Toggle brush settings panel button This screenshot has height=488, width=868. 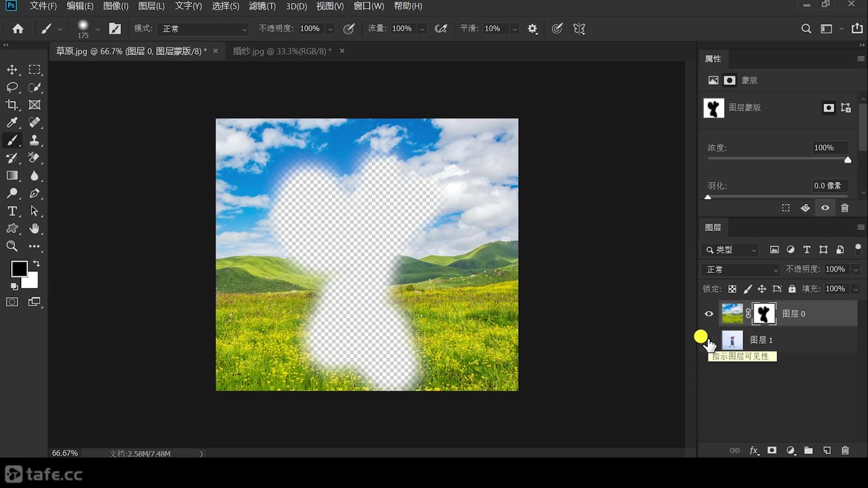[115, 29]
